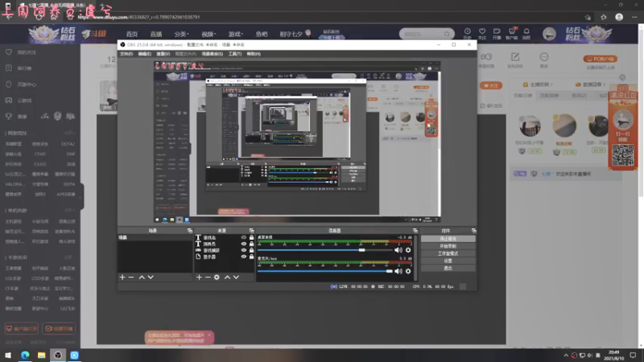The height and width of the screenshot is (362, 644).
Task: Adjust 麦克风/Aux volume slider
Action: pos(324,271)
